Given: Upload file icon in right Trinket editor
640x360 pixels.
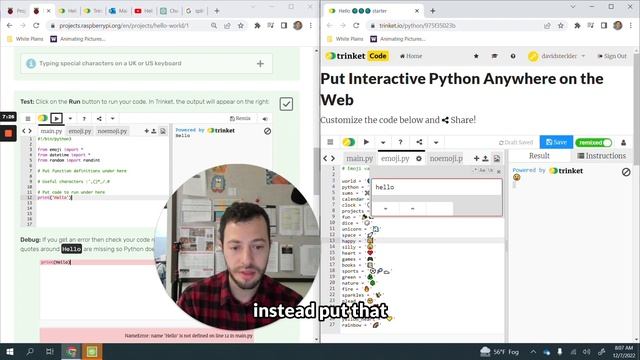Looking at the screenshot, I should coord(485,158).
